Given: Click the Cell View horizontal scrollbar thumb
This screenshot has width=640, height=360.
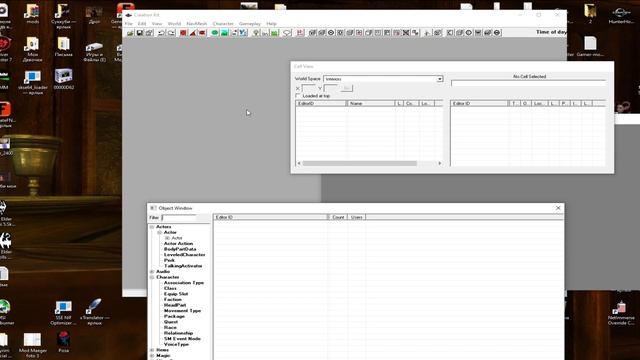Looking at the screenshot, I should point(360,163).
